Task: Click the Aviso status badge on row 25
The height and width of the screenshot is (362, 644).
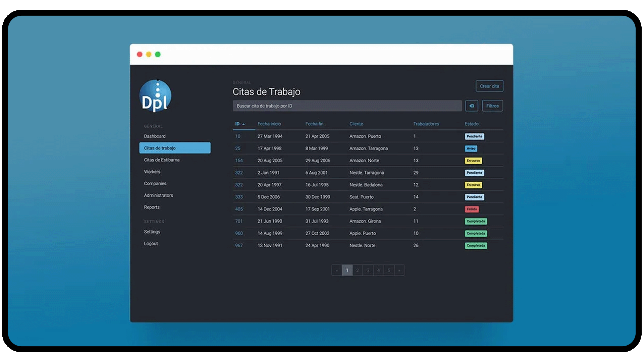Action: pos(471,148)
